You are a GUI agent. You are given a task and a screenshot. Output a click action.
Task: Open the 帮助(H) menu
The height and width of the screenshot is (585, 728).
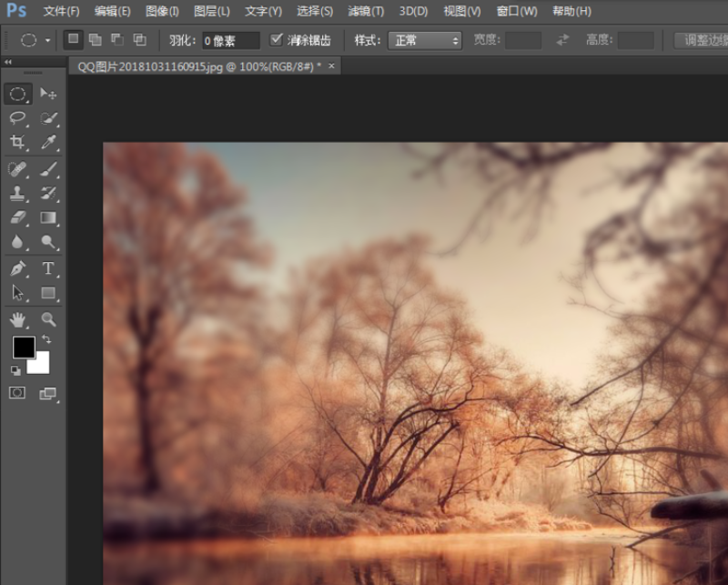click(571, 11)
